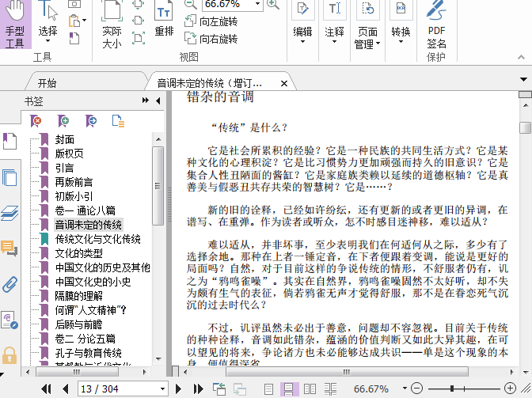This screenshot has width=532, height=398.
Task: Close the 音调未定的传统 document tab
Action: click(x=284, y=83)
